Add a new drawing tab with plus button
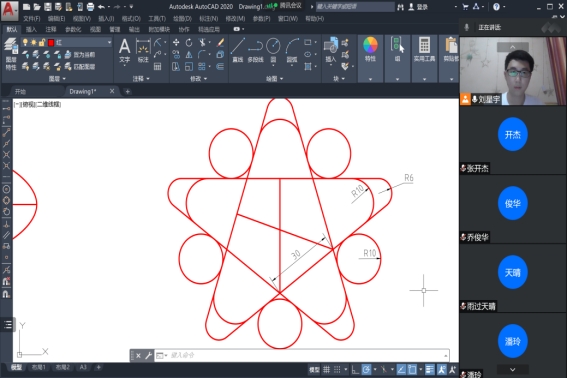 click(127, 92)
